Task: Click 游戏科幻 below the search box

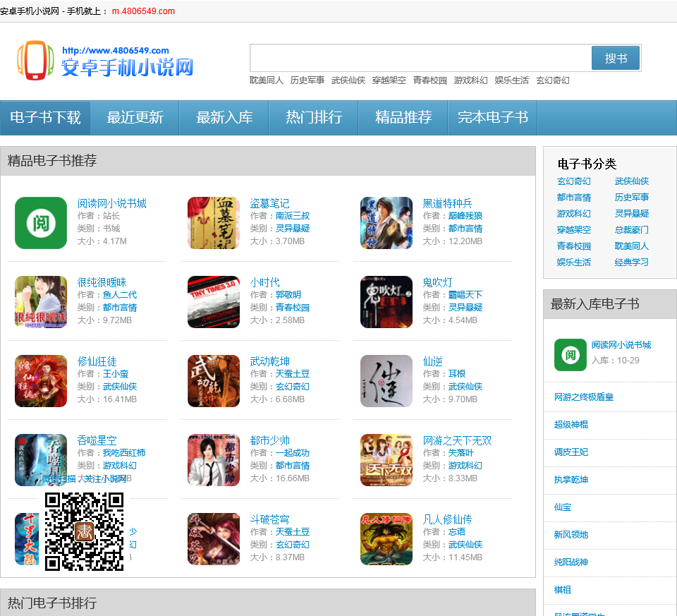Action: click(x=470, y=80)
